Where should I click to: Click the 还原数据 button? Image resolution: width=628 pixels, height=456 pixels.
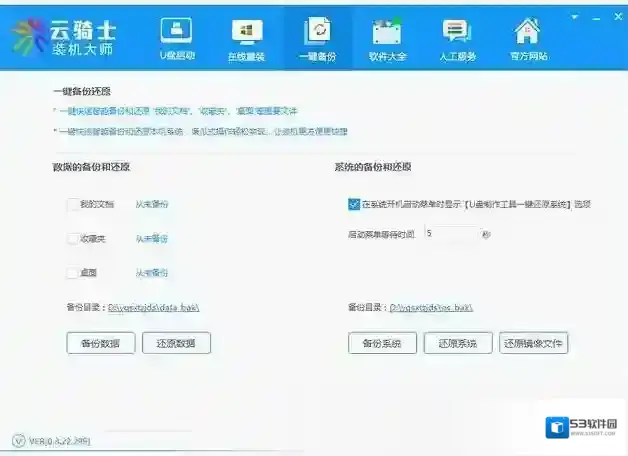click(176, 343)
